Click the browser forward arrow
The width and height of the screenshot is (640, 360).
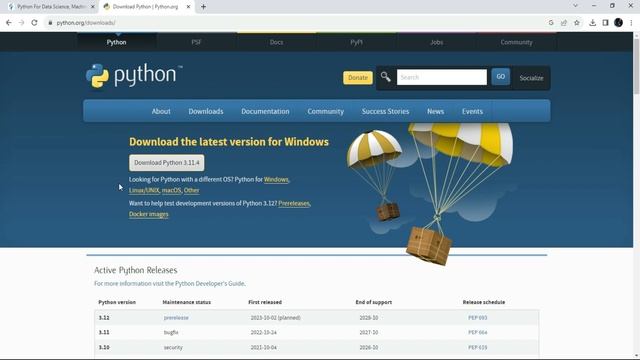(x=21, y=23)
